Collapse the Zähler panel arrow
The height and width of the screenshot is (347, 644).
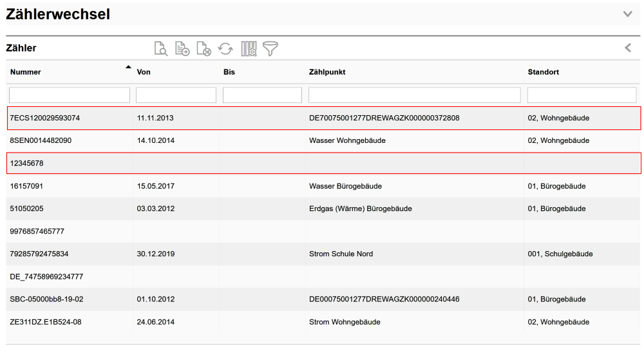pos(628,48)
